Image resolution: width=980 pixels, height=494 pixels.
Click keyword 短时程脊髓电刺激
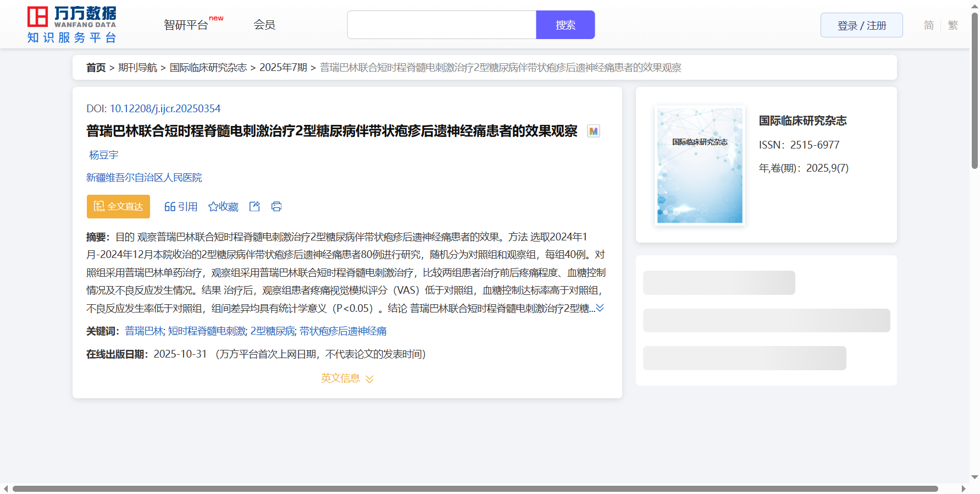click(x=207, y=331)
